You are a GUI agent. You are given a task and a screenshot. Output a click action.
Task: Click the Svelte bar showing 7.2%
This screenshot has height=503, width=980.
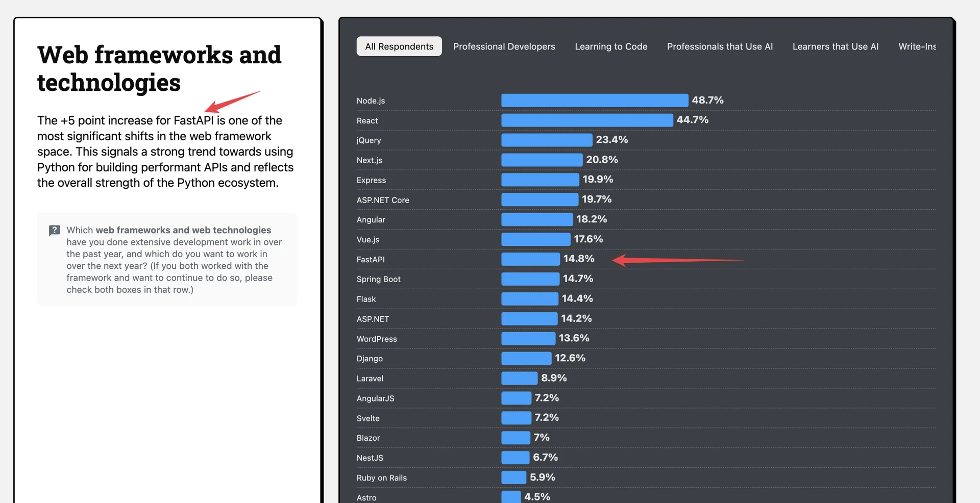tap(516, 418)
